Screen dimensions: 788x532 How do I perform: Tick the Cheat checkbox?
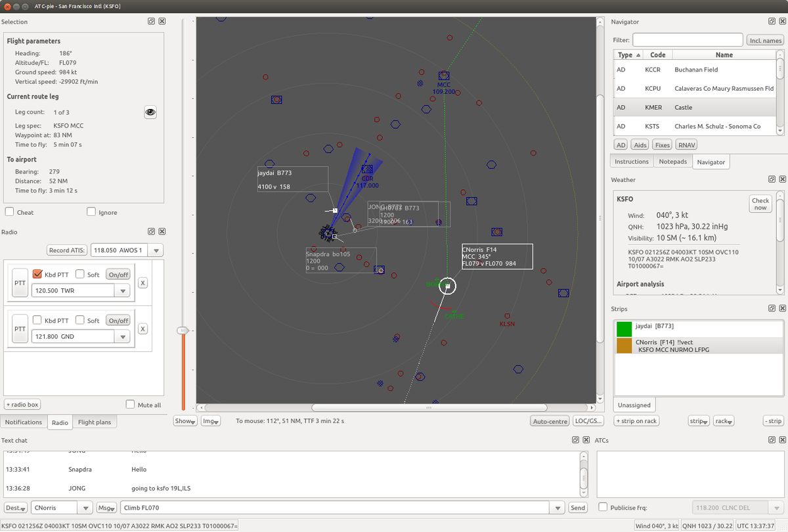click(x=10, y=212)
